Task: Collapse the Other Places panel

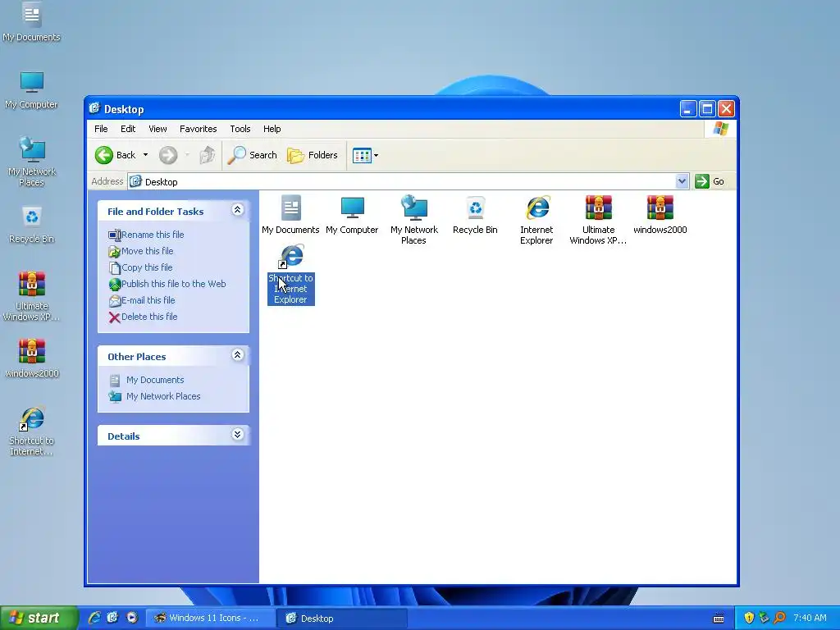Action: pos(237,355)
